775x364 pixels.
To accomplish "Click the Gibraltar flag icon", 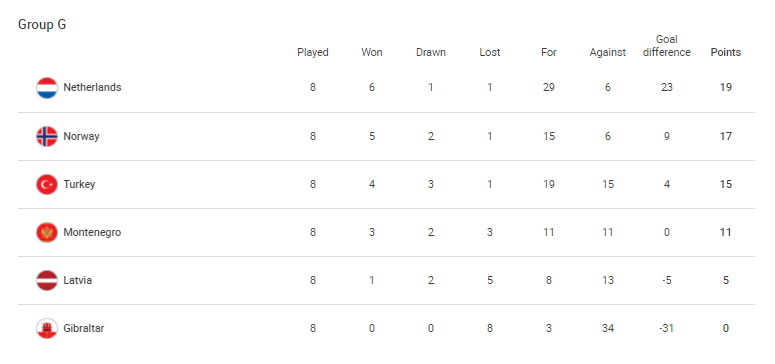I will [x=47, y=328].
